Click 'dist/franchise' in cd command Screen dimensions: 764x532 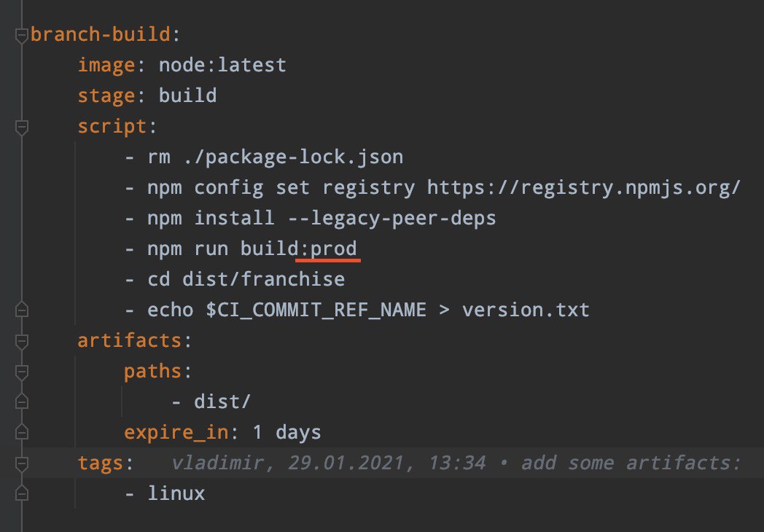click(x=263, y=280)
